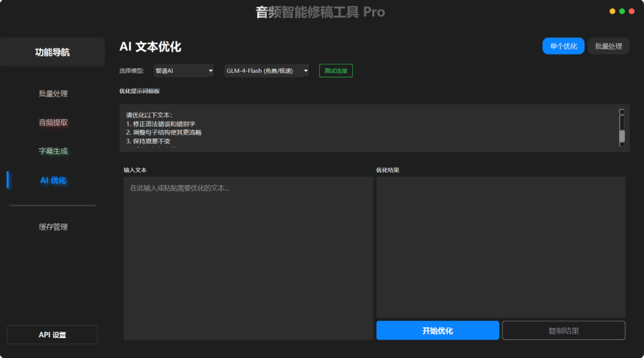Select the AI 优化 sidebar item
This screenshot has width=644, height=358.
[x=53, y=180]
